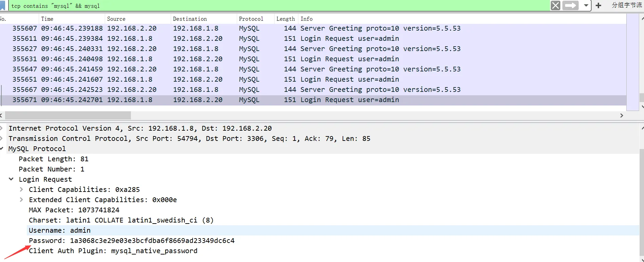This screenshot has height=262, width=644.
Task: Expand Extended Client Capabilities 0x000e field
Action: point(21,200)
